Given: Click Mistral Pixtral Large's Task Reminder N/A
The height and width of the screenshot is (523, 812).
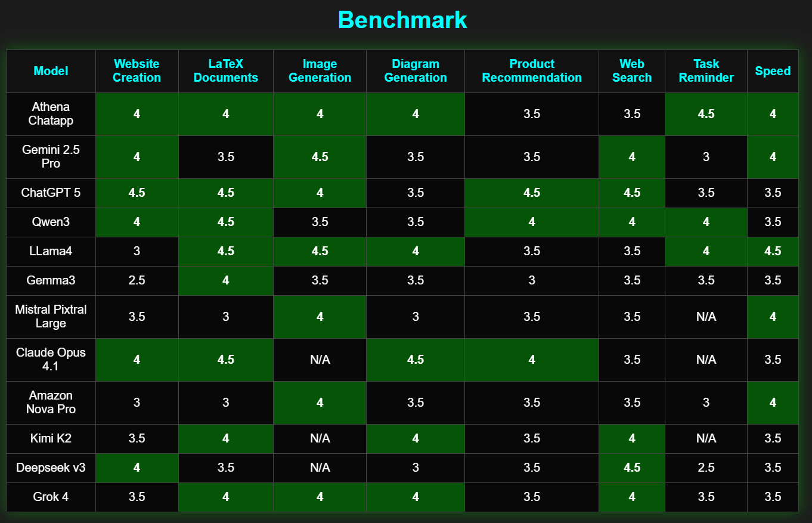Looking at the screenshot, I should pyautogui.click(x=706, y=317).
